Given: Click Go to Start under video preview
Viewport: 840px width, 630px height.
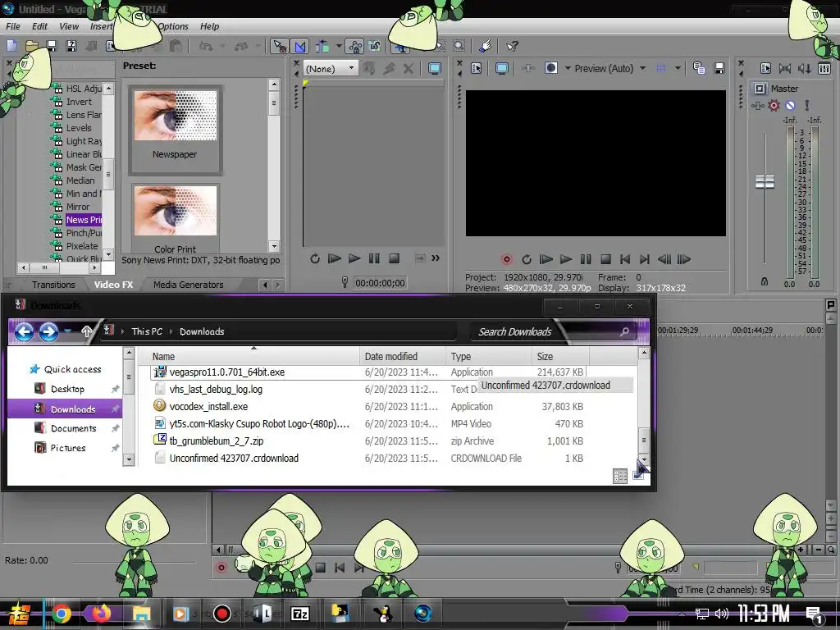Looking at the screenshot, I should pos(625,259).
